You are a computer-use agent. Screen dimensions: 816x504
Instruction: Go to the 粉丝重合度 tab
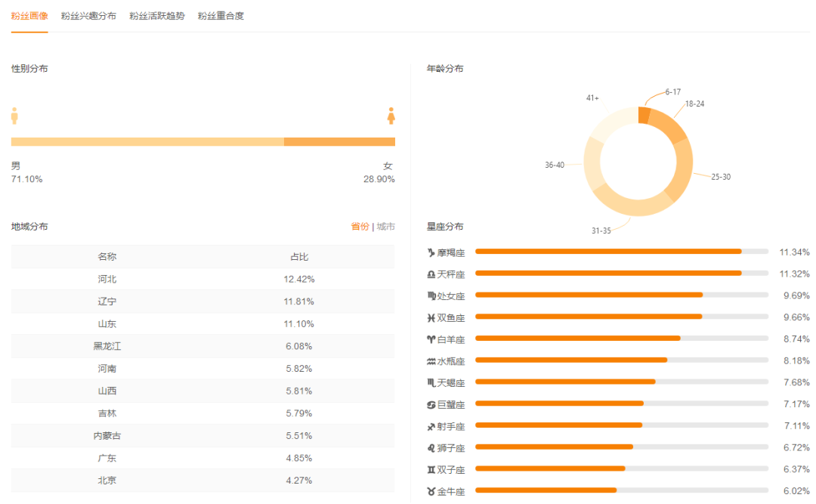tap(221, 16)
